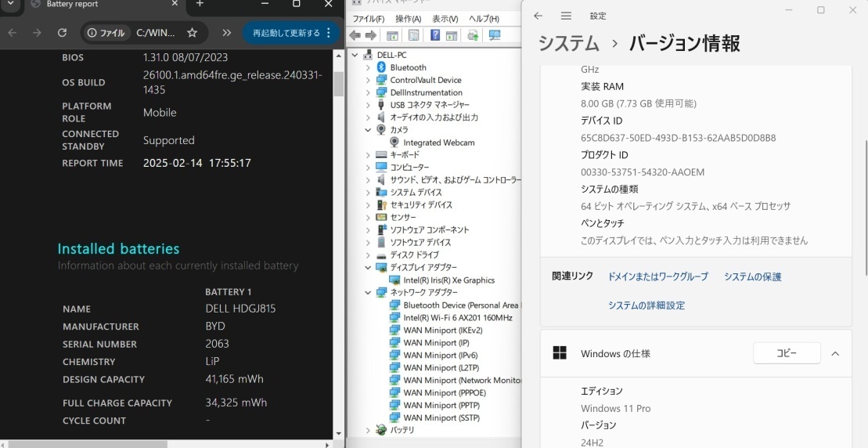Click the Integrated Webcam device icon
The height and width of the screenshot is (448, 868).
click(x=394, y=143)
